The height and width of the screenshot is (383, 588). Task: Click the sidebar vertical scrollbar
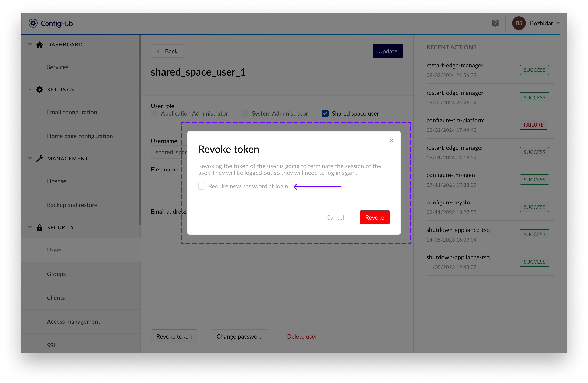pos(140,130)
